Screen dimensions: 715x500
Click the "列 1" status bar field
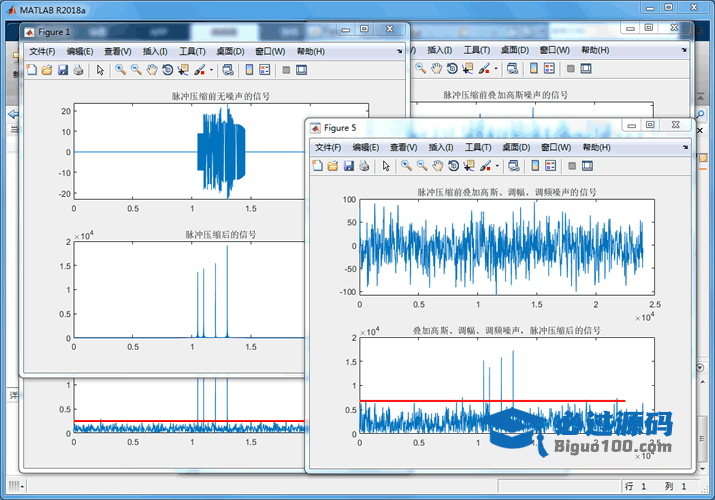click(x=675, y=486)
